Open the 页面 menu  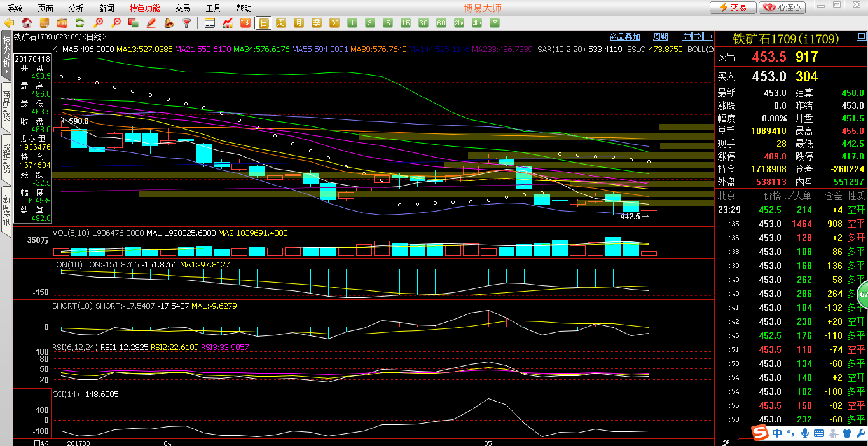coord(46,8)
